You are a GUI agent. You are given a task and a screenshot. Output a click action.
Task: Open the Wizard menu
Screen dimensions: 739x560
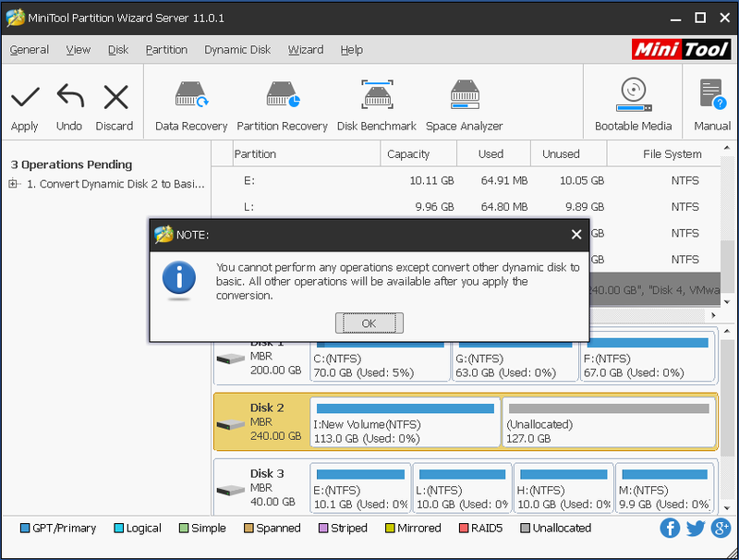(x=306, y=50)
